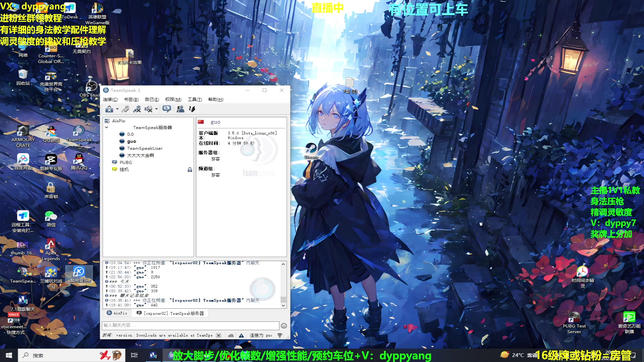Open the Counter-Strike Global Offensive desktop icon

click(51, 53)
